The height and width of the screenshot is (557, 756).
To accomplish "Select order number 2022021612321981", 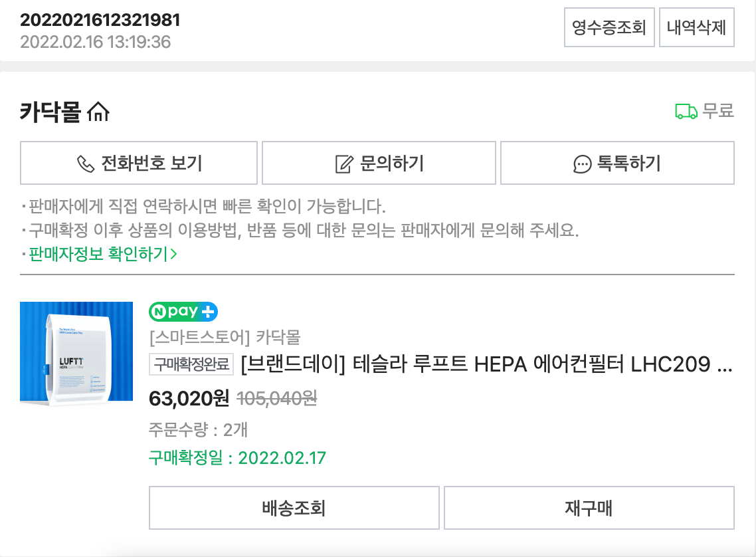I will coord(100,20).
